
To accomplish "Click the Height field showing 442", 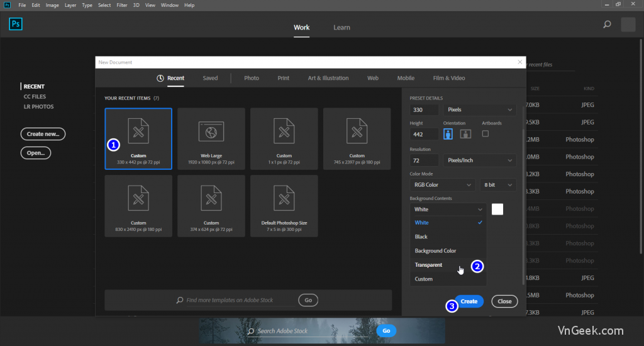I will pos(424,134).
